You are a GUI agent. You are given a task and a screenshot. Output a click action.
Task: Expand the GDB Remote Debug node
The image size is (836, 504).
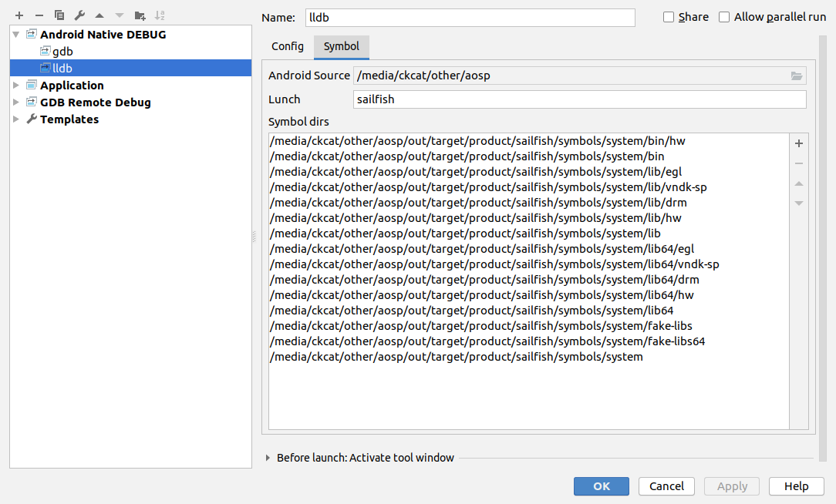pyautogui.click(x=16, y=102)
